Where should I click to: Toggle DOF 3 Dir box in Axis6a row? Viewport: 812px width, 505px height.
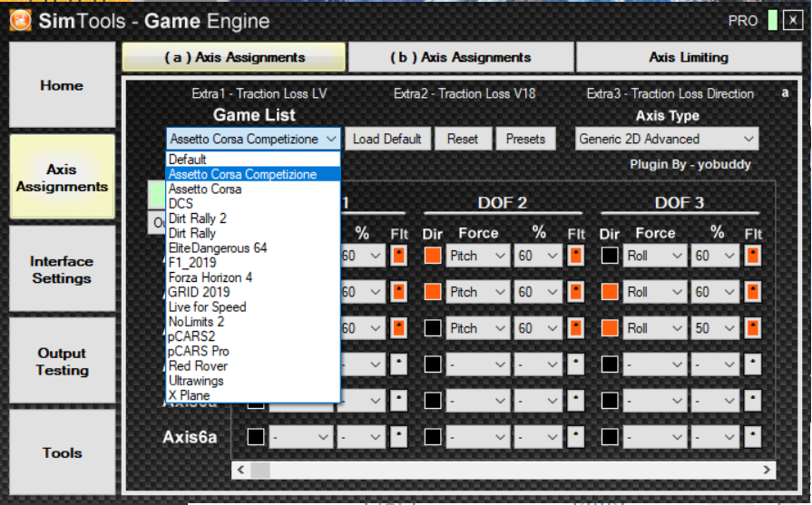pos(610,437)
